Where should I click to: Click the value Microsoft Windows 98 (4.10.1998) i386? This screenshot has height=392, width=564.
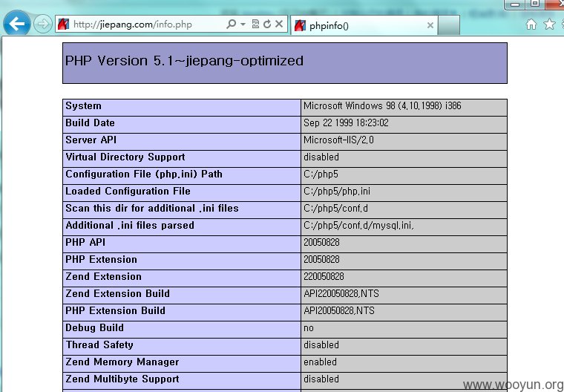[x=382, y=106]
